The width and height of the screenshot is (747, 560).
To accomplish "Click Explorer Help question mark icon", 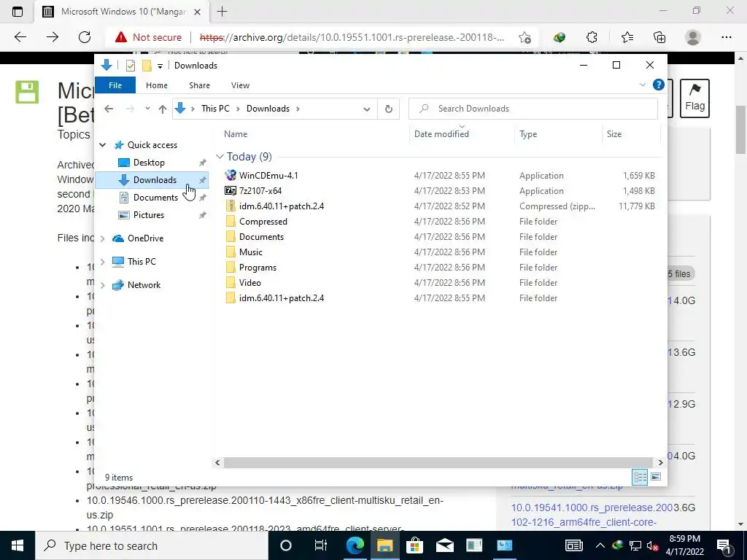I will coord(659,85).
